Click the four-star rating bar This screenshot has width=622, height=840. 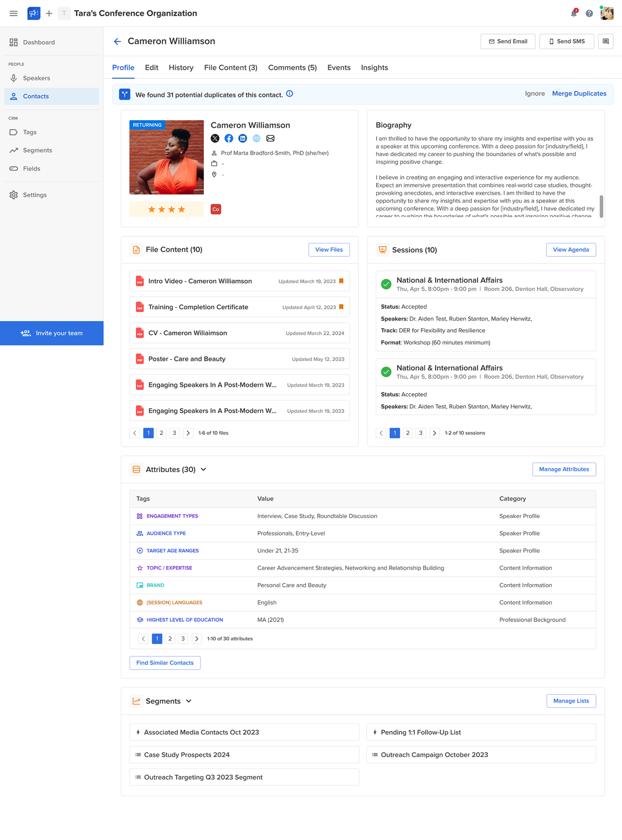click(166, 209)
